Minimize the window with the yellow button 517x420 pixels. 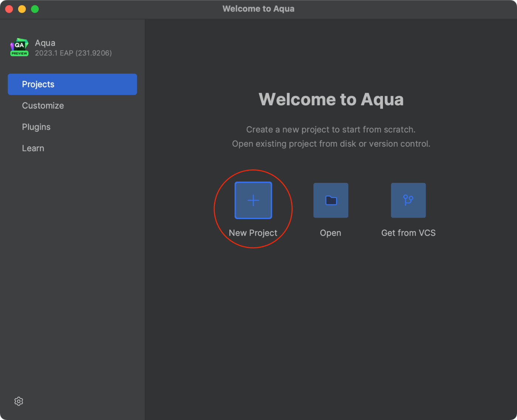click(22, 9)
